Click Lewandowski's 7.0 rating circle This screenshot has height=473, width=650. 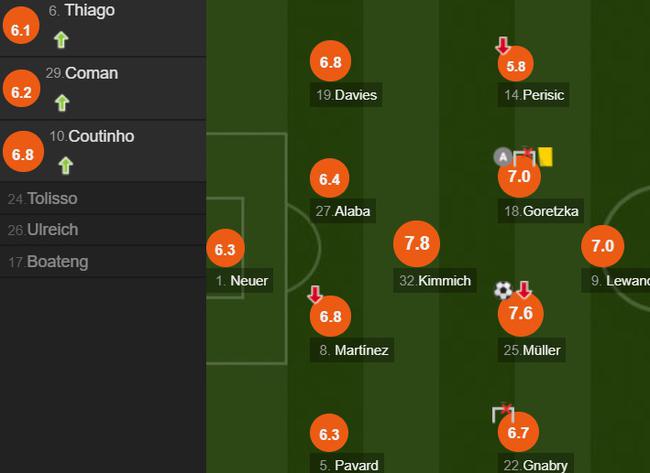pos(602,246)
